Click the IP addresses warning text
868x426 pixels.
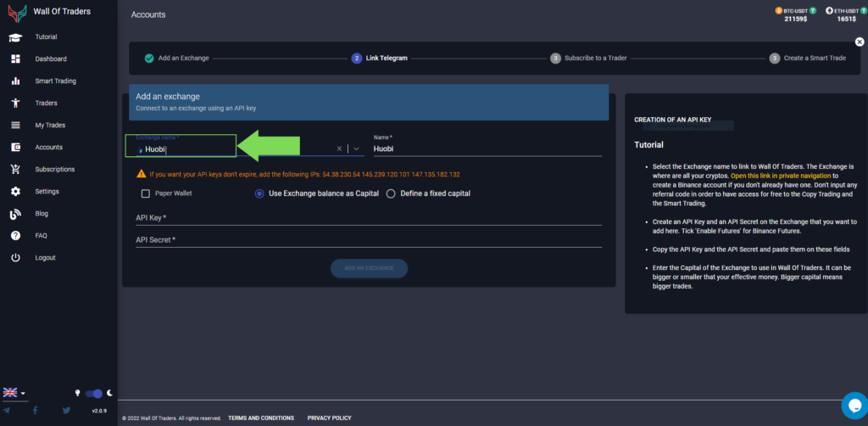304,175
